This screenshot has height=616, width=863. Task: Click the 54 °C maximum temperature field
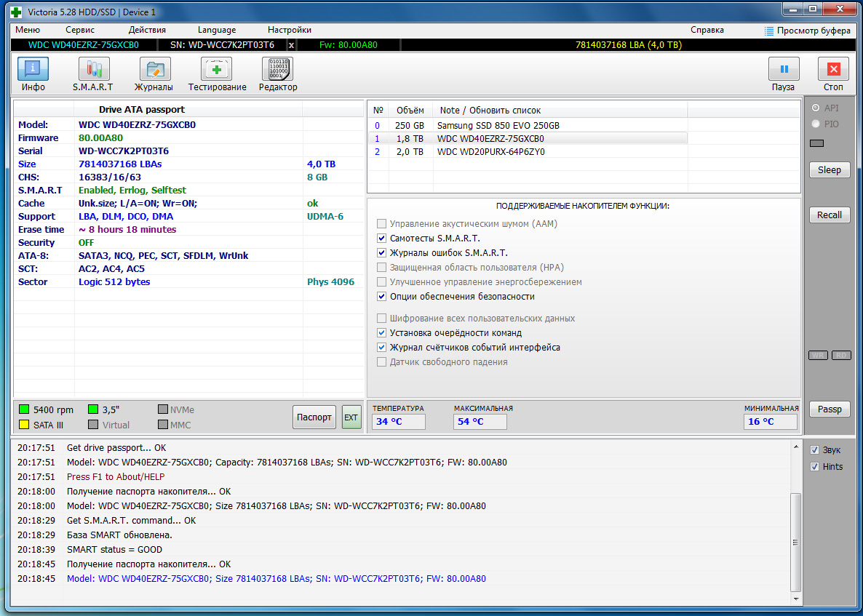480,422
